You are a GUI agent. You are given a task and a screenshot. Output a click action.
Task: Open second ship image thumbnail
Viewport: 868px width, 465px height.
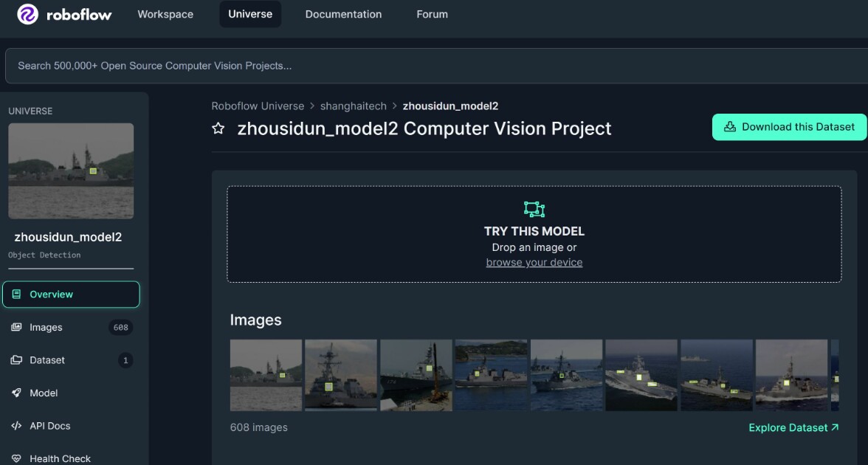[x=341, y=375]
